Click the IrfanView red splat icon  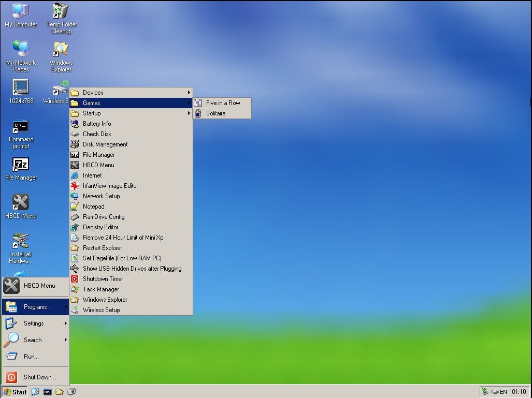pyautogui.click(x=75, y=186)
